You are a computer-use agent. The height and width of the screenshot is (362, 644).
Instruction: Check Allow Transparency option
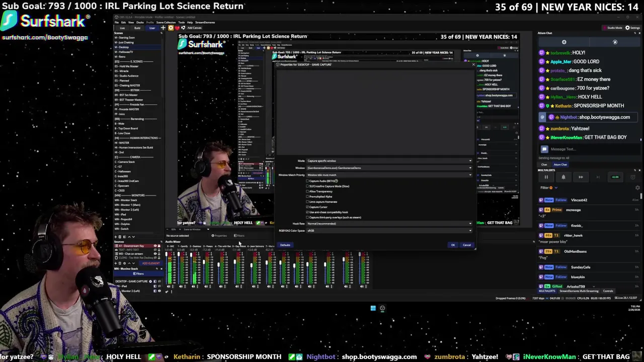307,192
